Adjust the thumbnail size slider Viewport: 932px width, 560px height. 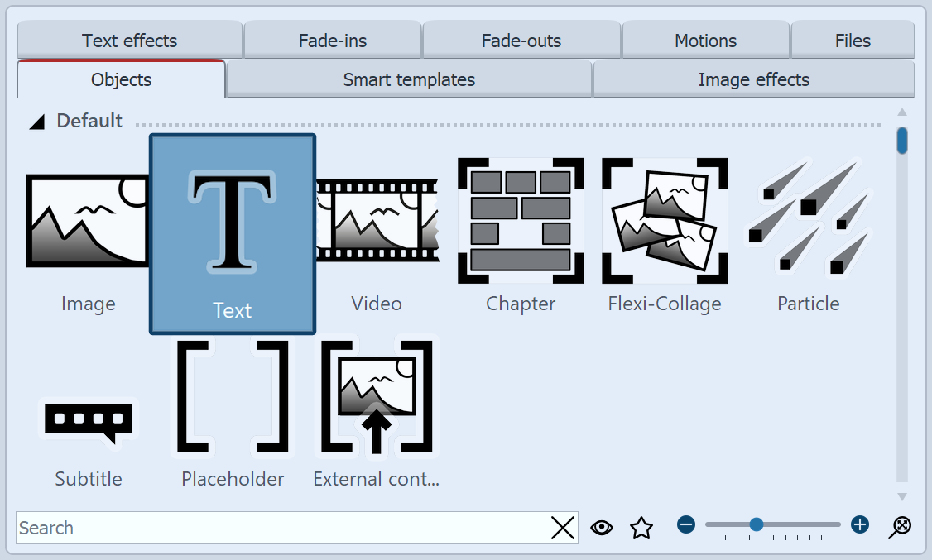point(757,524)
